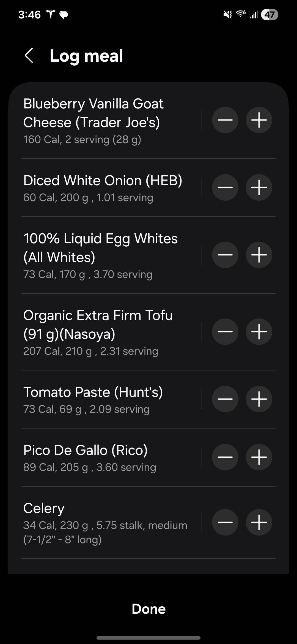Image resolution: width=297 pixels, height=644 pixels.
Task: Reduce Liquid Egg Whites amount
Action: click(x=225, y=255)
